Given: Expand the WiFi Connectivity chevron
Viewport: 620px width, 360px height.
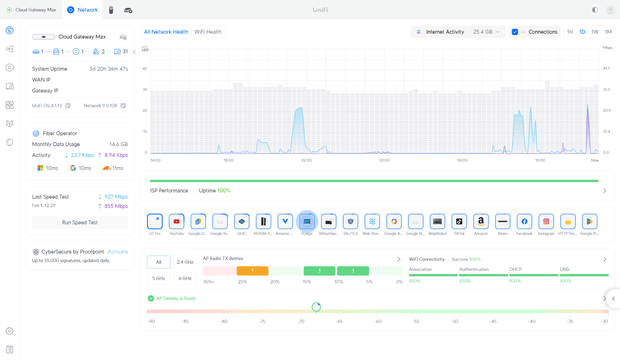Looking at the screenshot, I should coord(605,259).
